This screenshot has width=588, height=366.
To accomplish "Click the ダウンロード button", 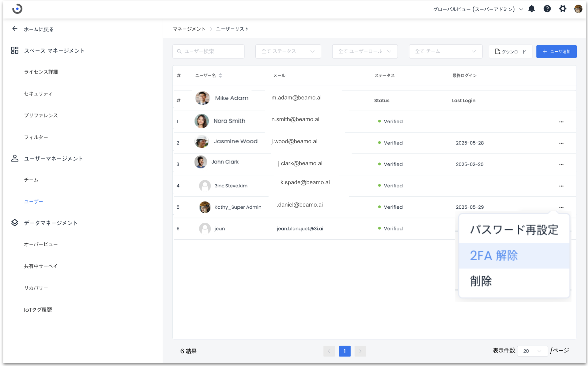I will click(x=510, y=51).
